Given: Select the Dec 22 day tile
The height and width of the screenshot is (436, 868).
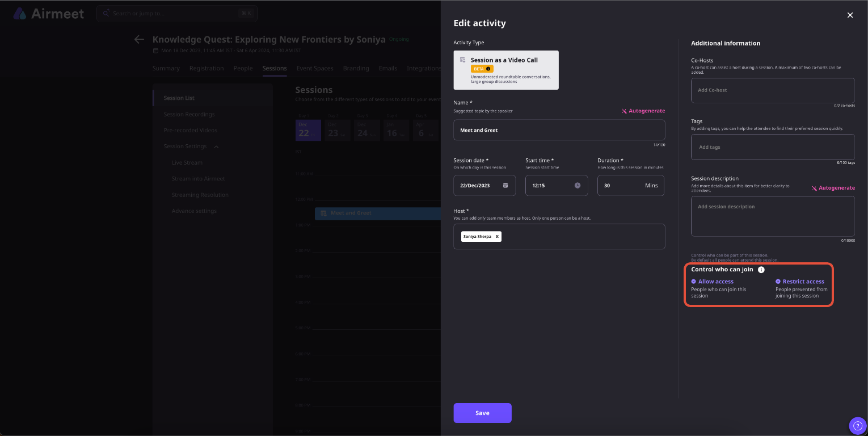Looking at the screenshot, I should [309, 130].
